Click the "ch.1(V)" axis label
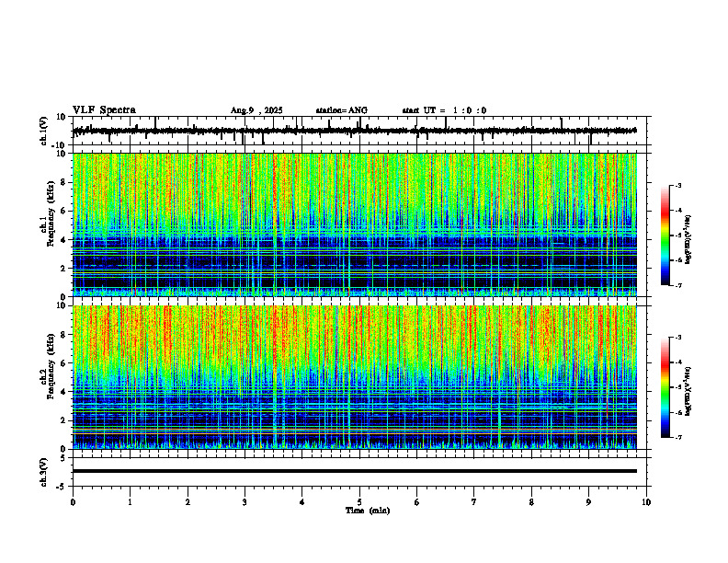The height and width of the screenshot is (563, 728). pyautogui.click(x=44, y=131)
